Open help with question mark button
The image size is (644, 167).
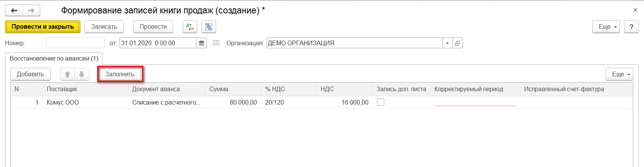tap(631, 27)
